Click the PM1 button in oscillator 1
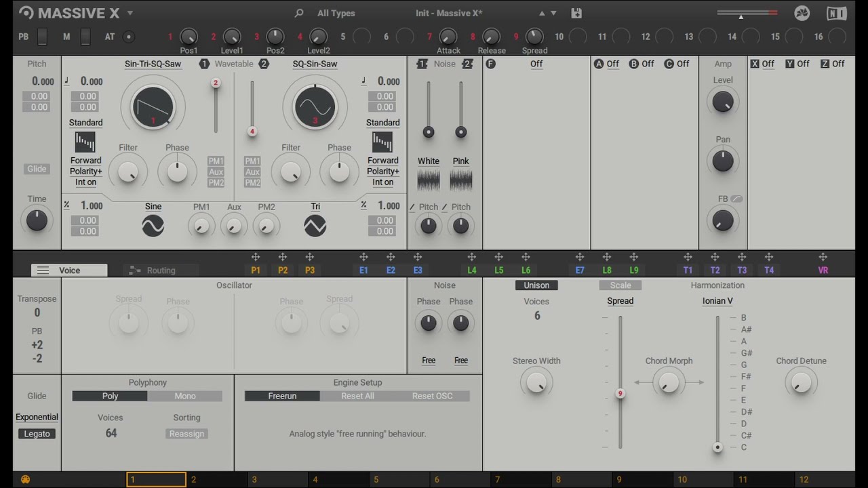 (x=216, y=161)
